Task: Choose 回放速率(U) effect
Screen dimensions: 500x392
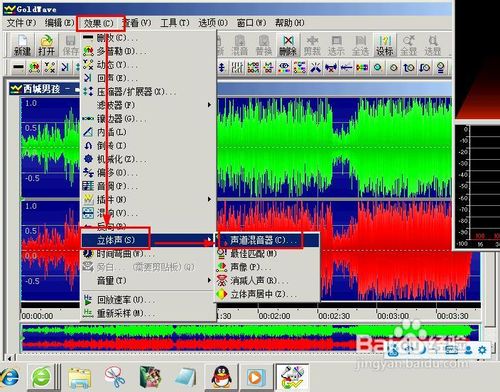Action: coord(148,300)
